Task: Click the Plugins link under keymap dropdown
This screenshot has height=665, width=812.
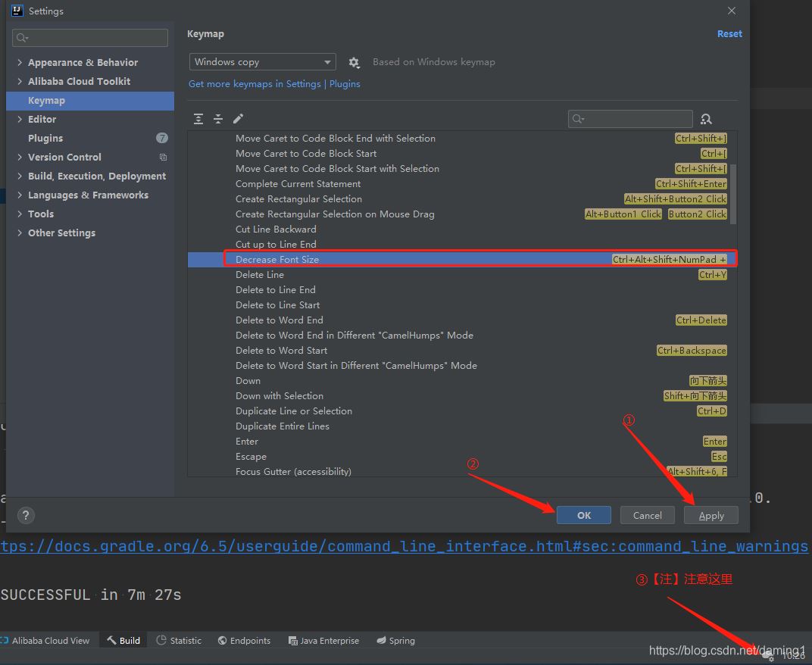Action: pyautogui.click(x=345, y=84)
